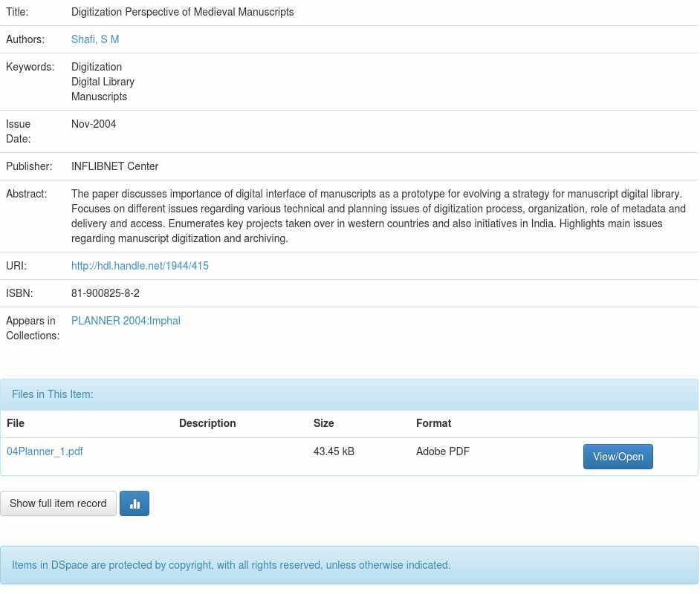Click the INFLIBNET Center publisher value

(x=114, y=166)
